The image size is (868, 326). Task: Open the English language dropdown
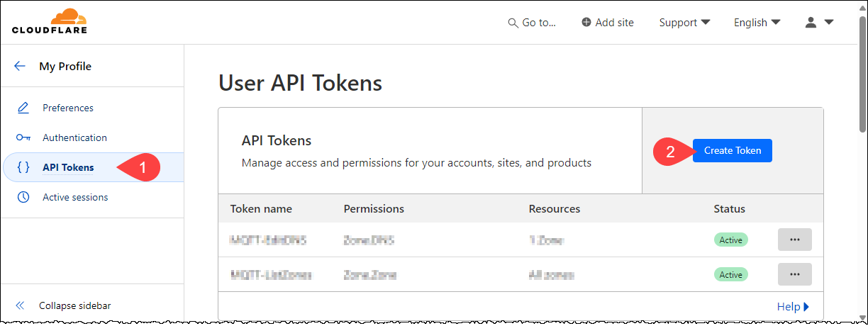pyautogui.click(x=757, y=22)
